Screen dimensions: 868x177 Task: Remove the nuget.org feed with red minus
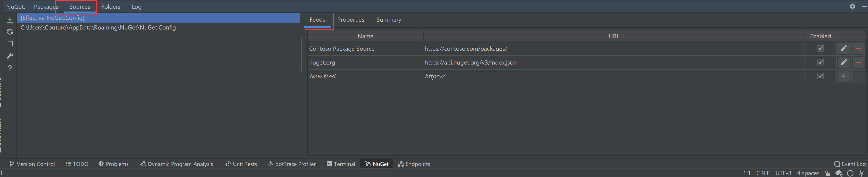[x=858, y=63]
